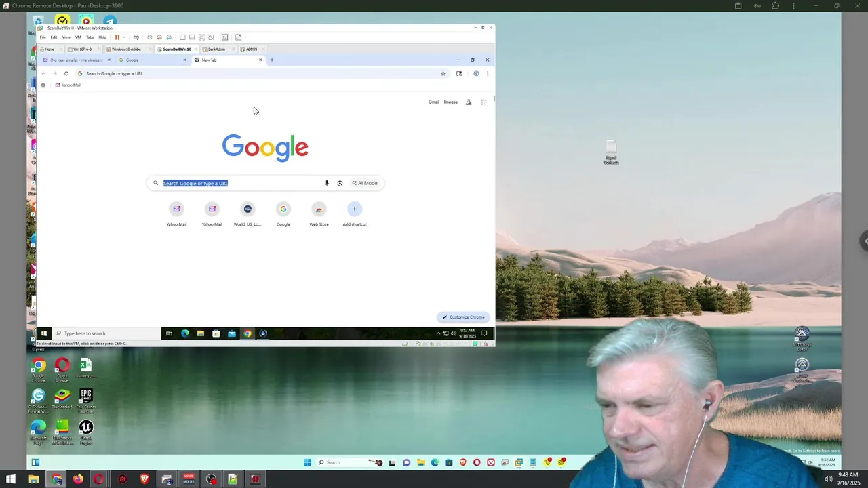The image size is (868, 488).
Task: Start voice search with microphone icon
Action: [327, 183]
